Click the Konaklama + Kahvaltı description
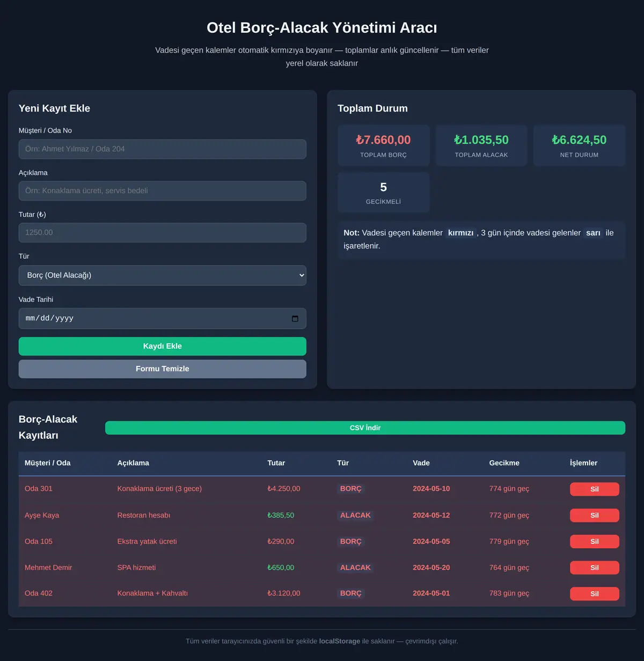Image resolution: width=644 pixels, height=661 pixels. pyautogui.click(x=152, y=593)
